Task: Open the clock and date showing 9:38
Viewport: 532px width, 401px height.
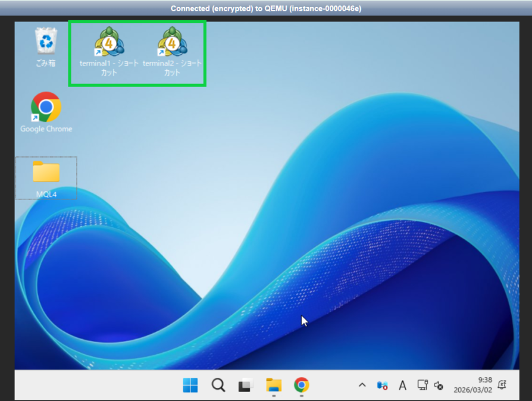Action: click(x=474, y=385)
